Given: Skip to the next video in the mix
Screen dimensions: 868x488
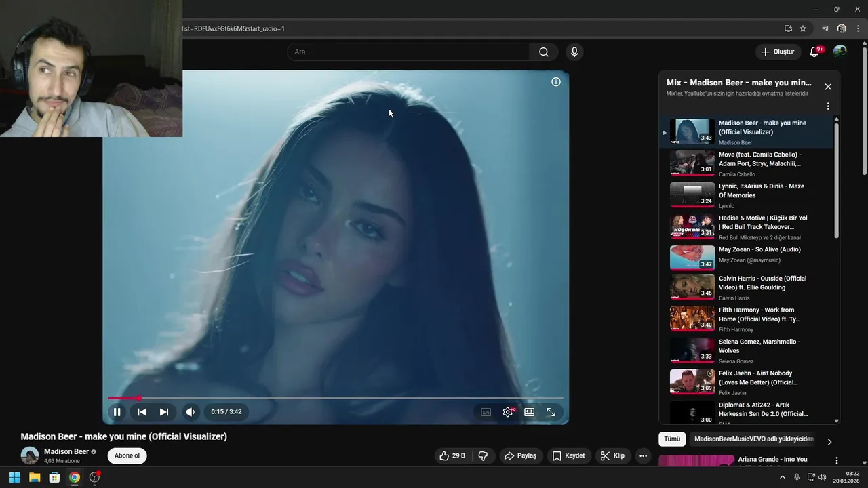Looking at the screenshot, I should (x=163, y=412).
